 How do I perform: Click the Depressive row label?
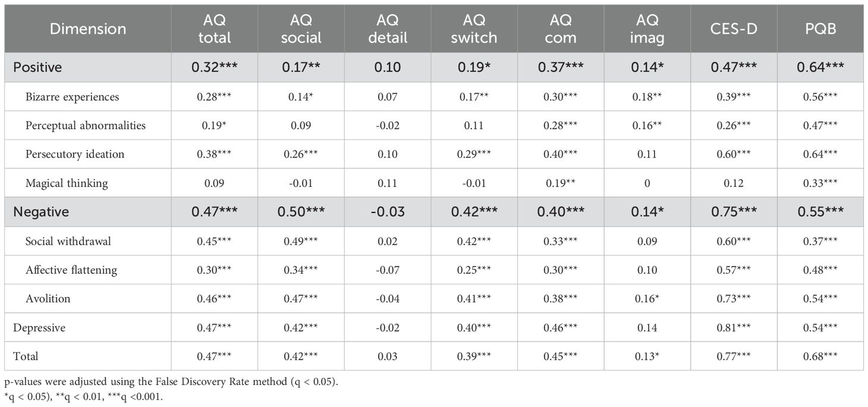tap(39, 328)
